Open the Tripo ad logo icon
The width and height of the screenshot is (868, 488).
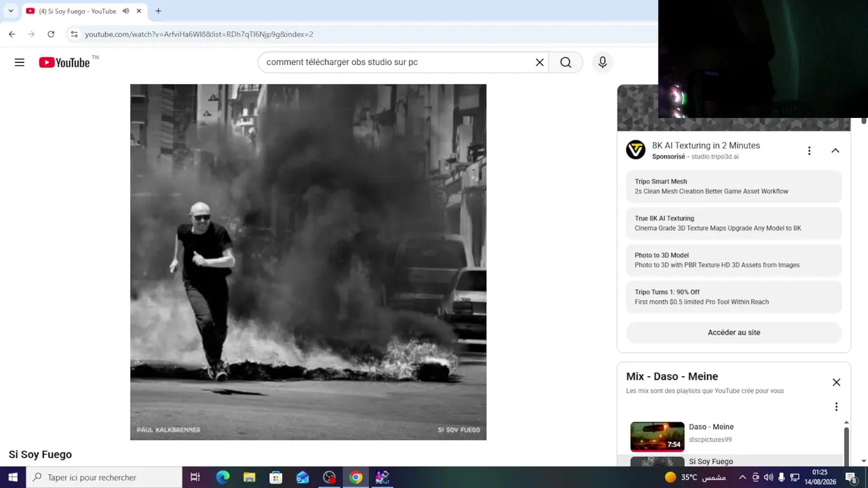pos(635,150)
